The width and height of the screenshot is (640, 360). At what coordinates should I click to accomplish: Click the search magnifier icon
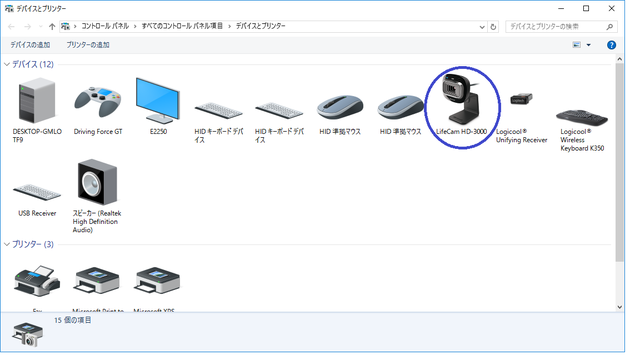click(x=610, y=27)
